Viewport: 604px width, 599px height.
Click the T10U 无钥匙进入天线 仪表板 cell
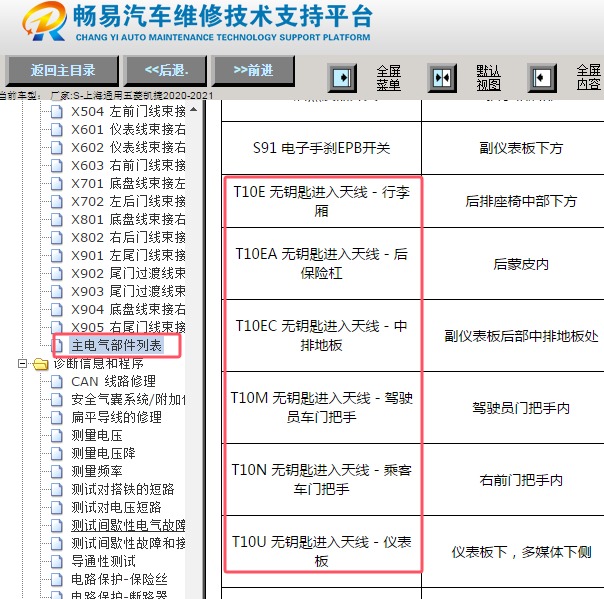click(x=321, y=551)
